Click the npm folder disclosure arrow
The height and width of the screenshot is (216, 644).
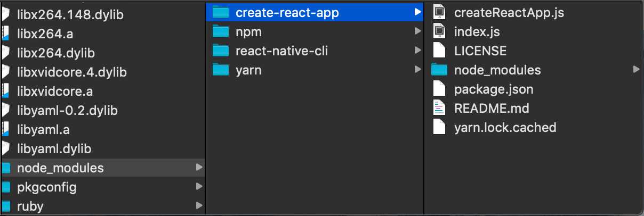coord(417,31)
